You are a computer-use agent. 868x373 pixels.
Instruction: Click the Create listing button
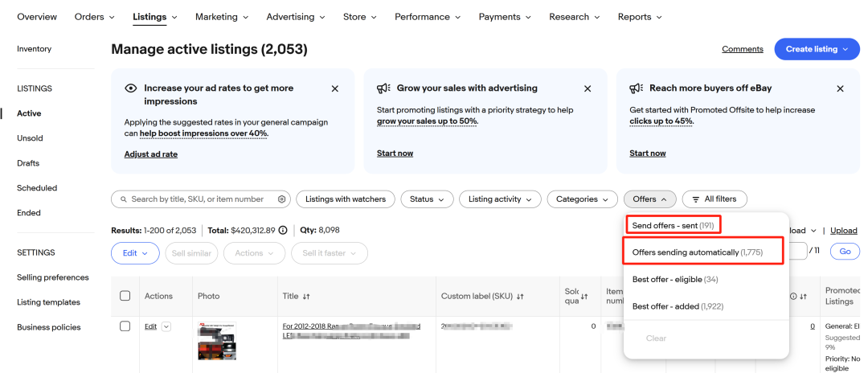tap(817, 49)
